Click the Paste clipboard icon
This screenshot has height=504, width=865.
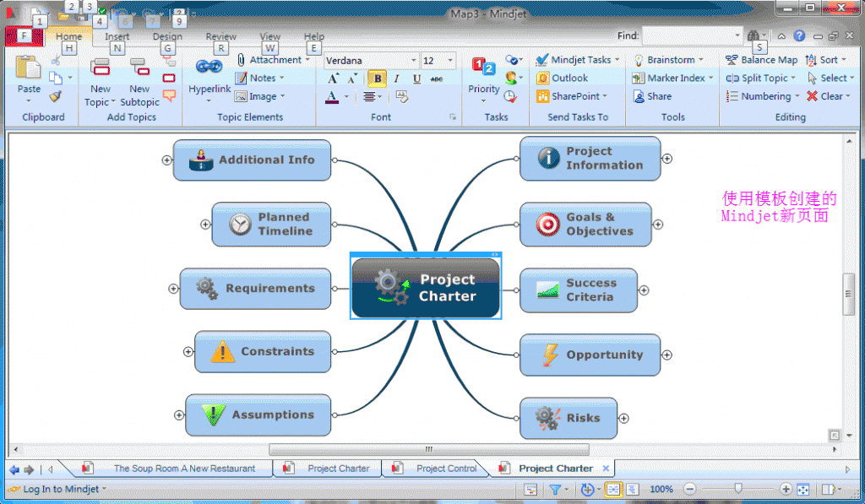pos(28,68)
